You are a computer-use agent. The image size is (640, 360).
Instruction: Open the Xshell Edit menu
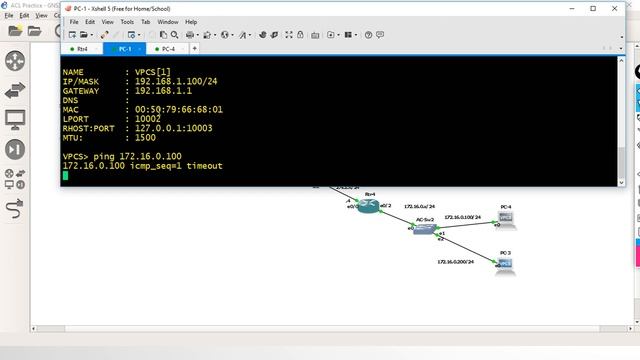(90, 22)
